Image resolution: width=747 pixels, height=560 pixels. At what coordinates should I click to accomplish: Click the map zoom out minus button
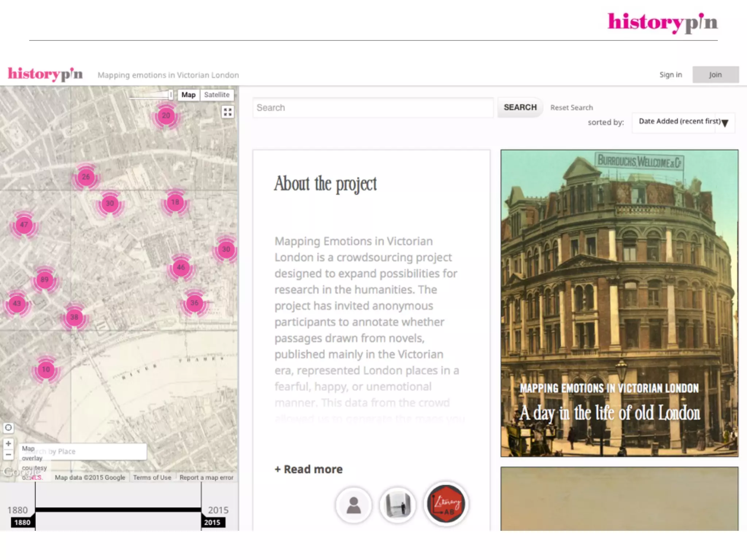[x=8, y=455]
